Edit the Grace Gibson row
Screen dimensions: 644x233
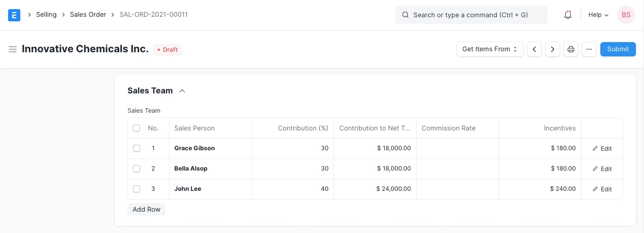pos(602,149)
